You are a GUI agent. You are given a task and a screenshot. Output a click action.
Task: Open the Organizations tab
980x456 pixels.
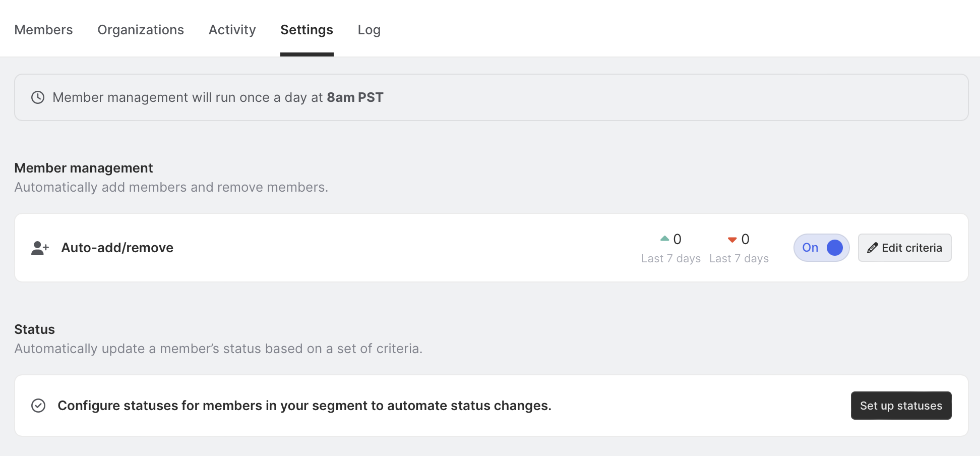pyautogui.click(x=141, y=30)
